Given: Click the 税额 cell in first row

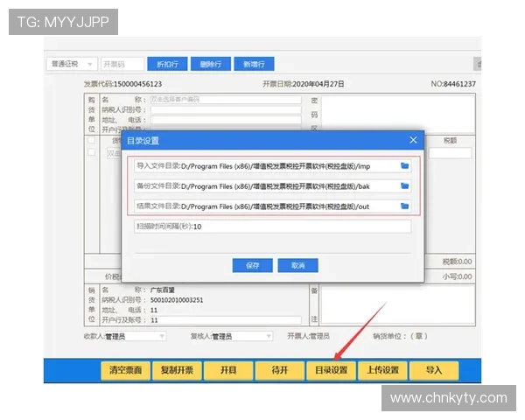Looking at the screenshot, I should tap(450, 153).
